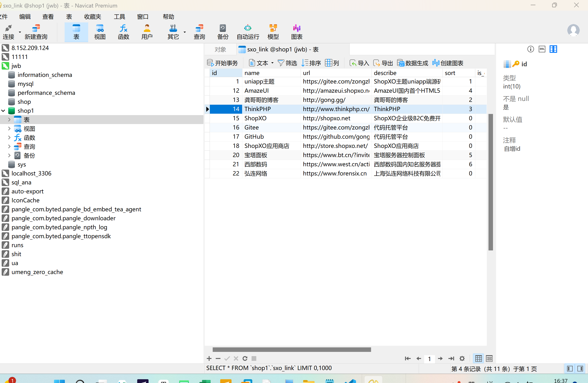Select the 表 table toolbar button

[x=76, y=32]
